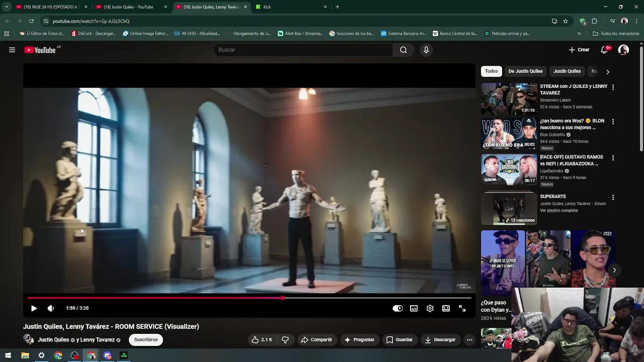This screenshot has width=644, height=362.
Task: Dislike the video with thumbs down
Action: tap(285, 340)
